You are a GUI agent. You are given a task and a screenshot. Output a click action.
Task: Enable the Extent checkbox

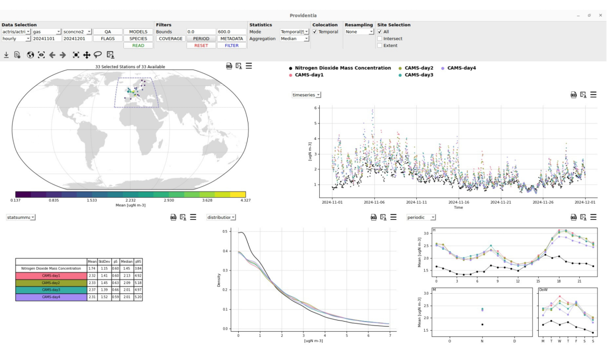coord(380,45)
